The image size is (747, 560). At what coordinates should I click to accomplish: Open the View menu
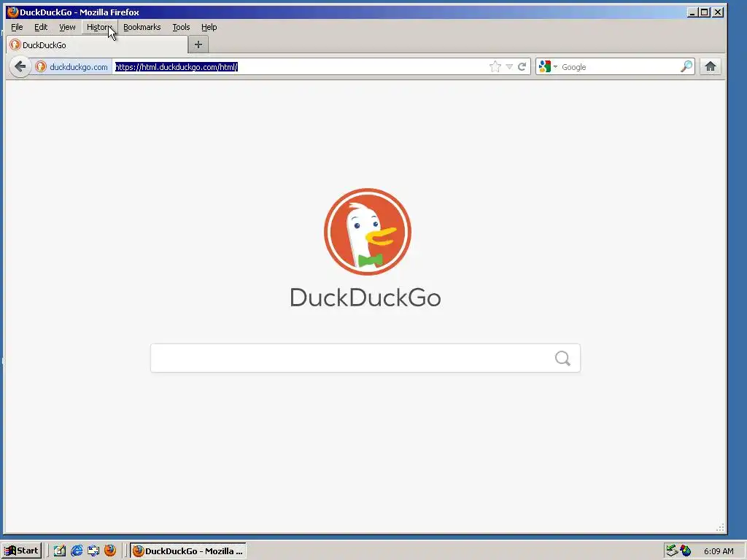pos(67,27)
